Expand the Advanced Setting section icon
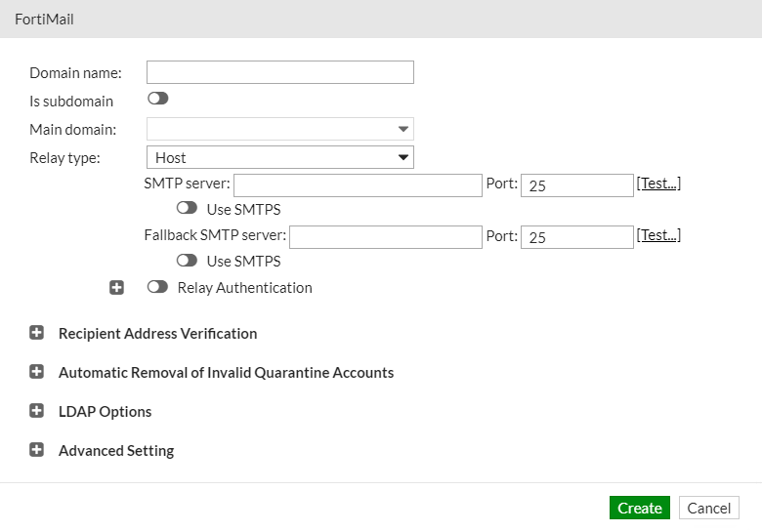Viewport: 762px width, 532px height. point(37,450)
